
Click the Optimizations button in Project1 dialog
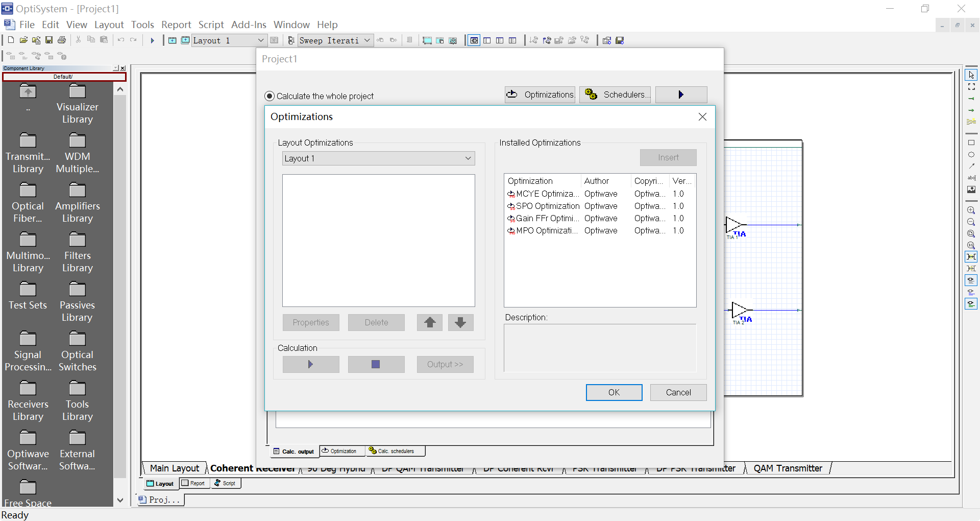click(x=540, y=94)
